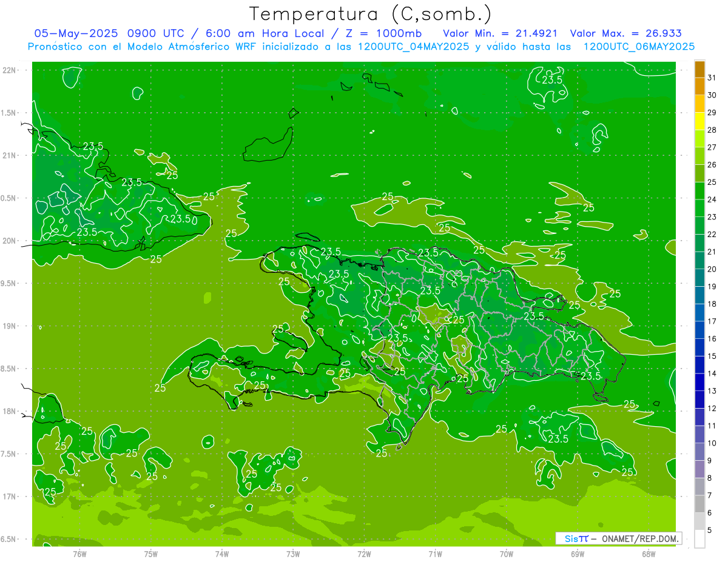Screen dimensions: 728x562
Task: Click the '22N' latitude label
Action: (x=8, y=70)
